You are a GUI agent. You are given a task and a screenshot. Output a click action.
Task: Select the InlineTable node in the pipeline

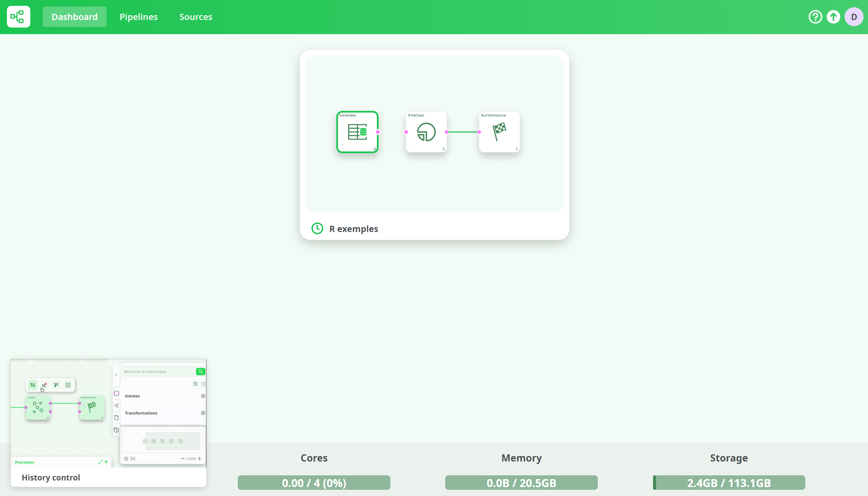click(x=357, y=132)
